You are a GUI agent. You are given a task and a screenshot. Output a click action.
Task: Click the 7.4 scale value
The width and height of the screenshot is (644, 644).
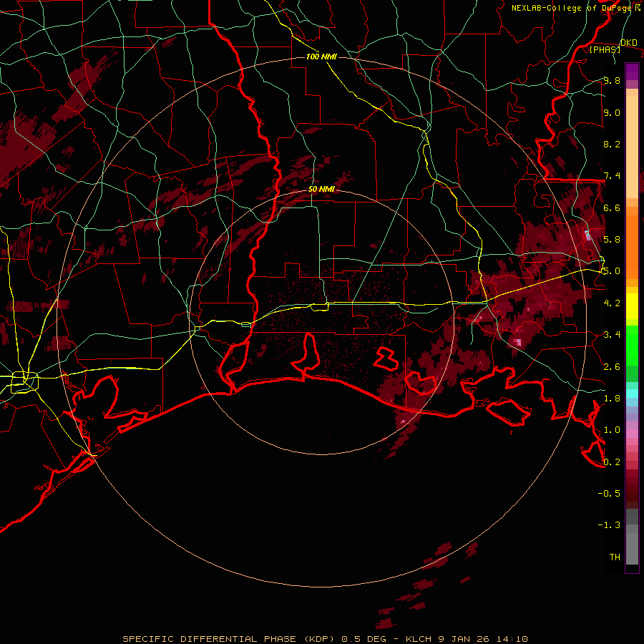612,176
